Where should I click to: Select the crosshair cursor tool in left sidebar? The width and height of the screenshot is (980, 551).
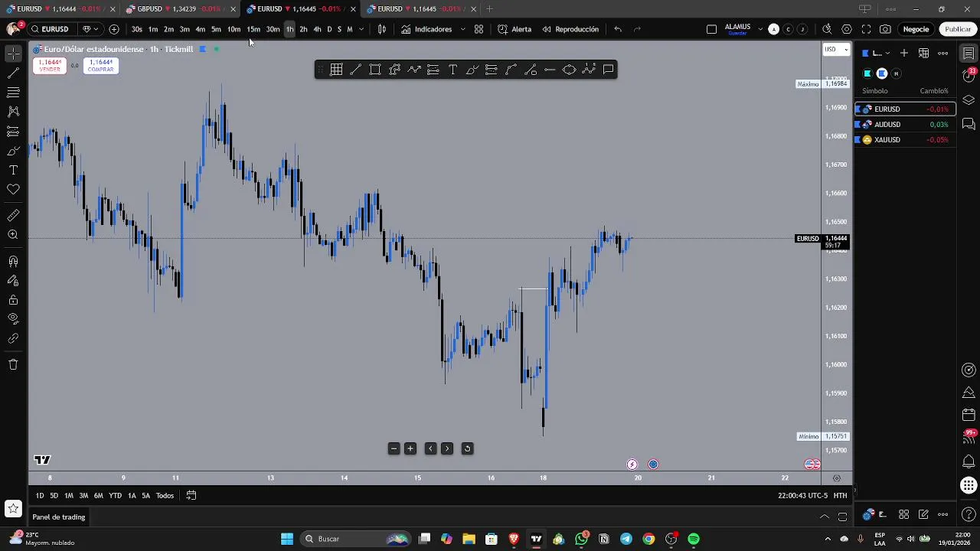(13, 54)
